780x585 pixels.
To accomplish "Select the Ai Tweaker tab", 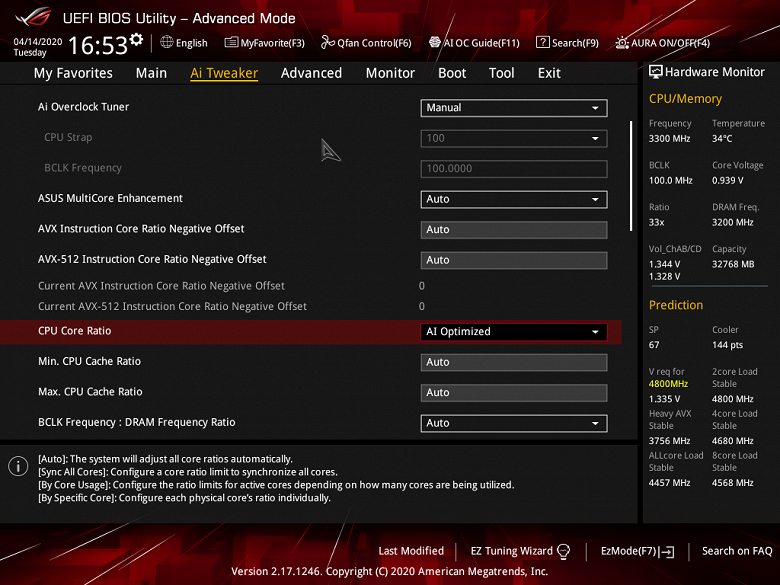I will pyautogui.click(x=224, y=73).
